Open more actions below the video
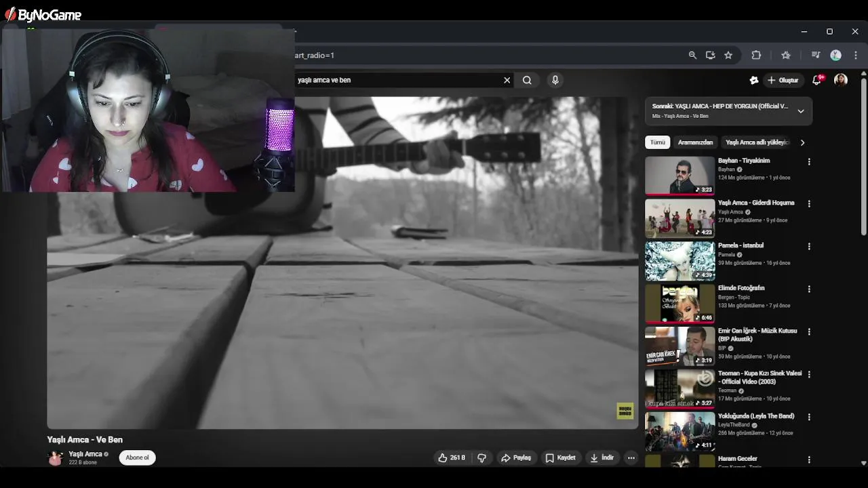The width and height of the screenshot is (868, 488). click(x=631, y=458)
